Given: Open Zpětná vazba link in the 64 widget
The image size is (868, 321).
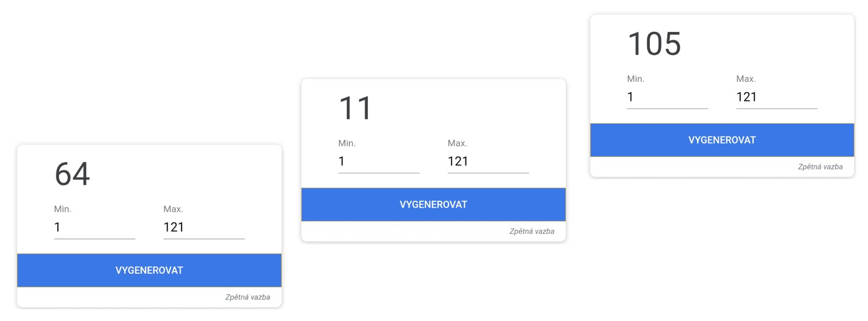Looking at the screenshot, I should click(x=247, y=297).
